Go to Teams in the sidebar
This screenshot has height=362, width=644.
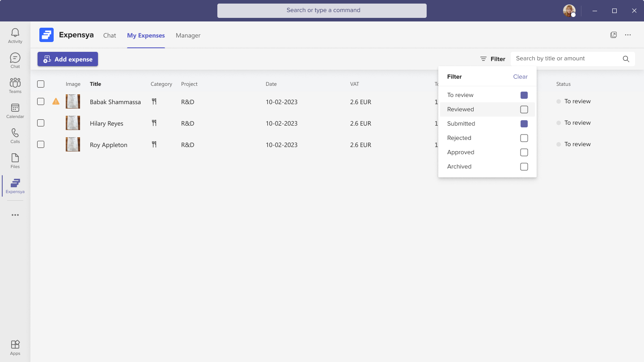[x=15, y=86]
